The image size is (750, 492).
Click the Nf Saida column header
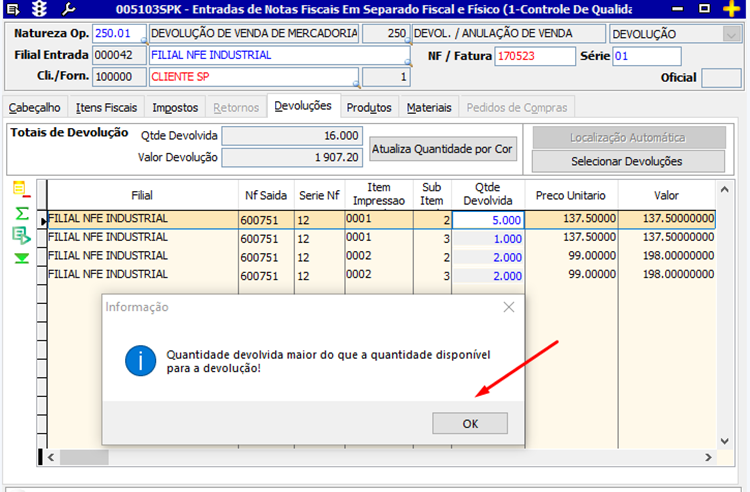point(266,195)
